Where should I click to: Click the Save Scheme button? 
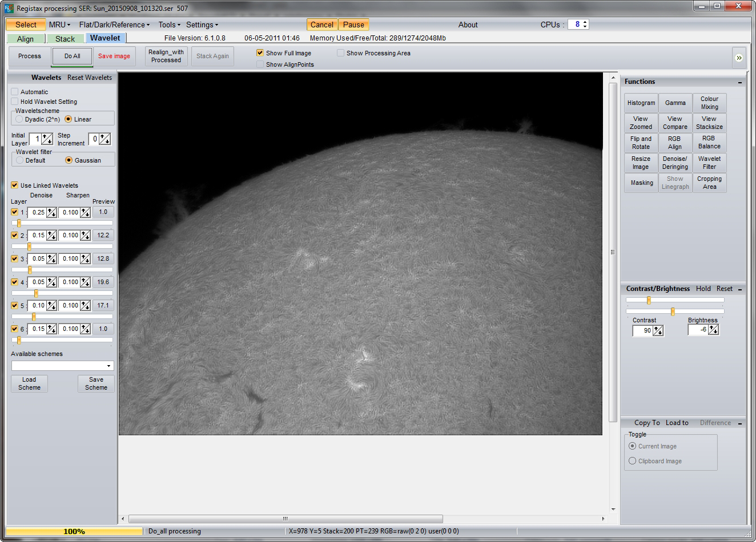tap(96, 383)
